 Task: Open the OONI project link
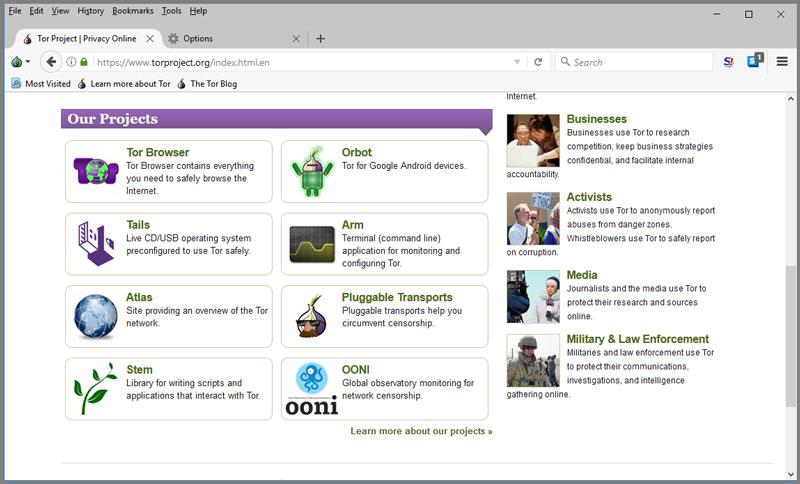[x=356, y=369]
